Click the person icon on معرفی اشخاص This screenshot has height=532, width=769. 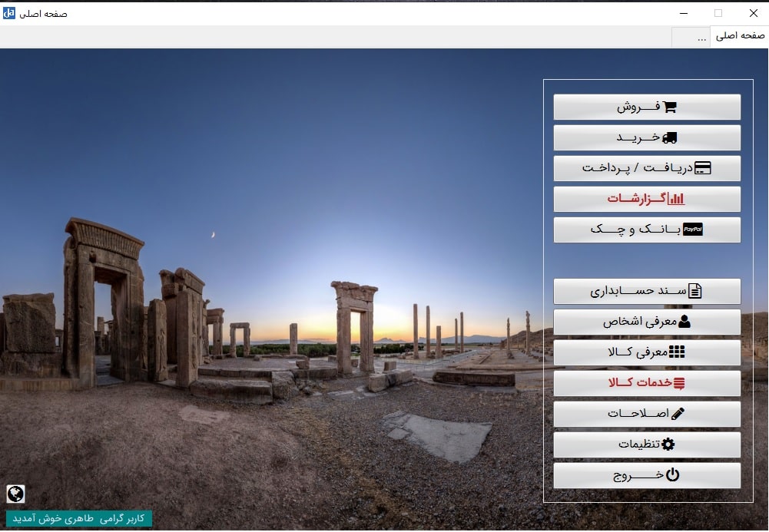pyautogui.click(x=684, y=322)
